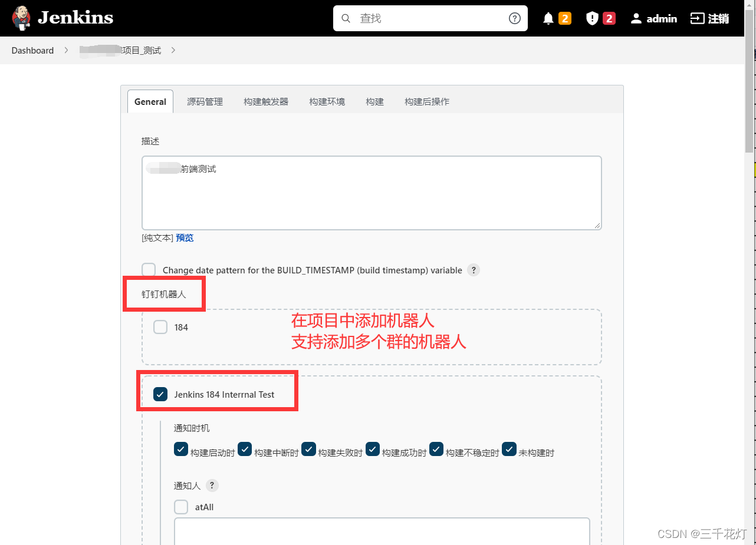The width and height of the screenshot is (756, 545).
Task: Enable the atAll checkbox
Action: click(x=181, y=507)
